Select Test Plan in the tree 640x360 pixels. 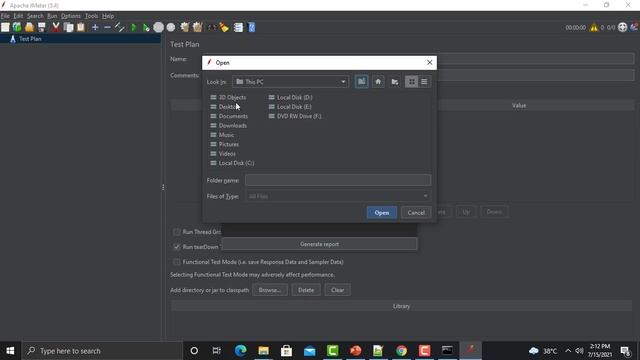pos(30,39)
